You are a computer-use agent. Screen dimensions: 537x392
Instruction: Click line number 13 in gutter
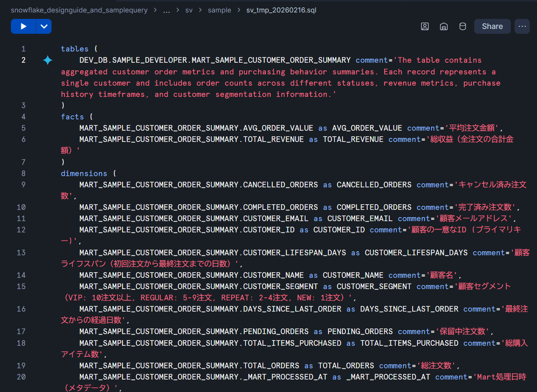click(21, 253)
